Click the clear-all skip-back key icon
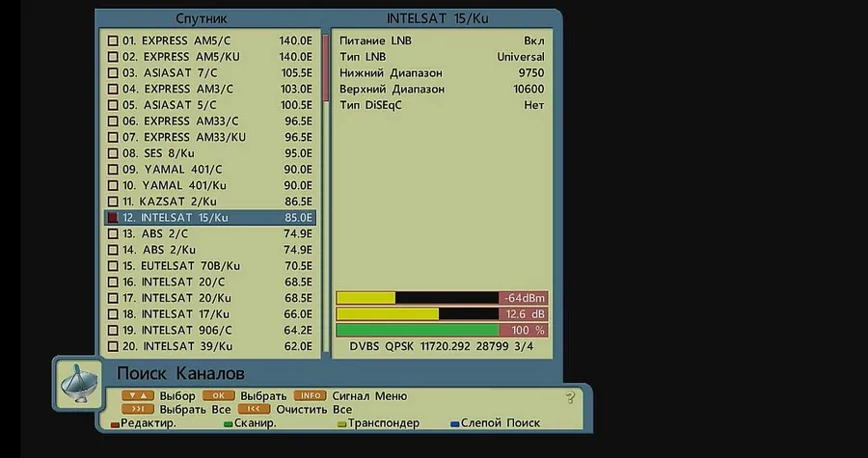868x458 pixels. 254,410
